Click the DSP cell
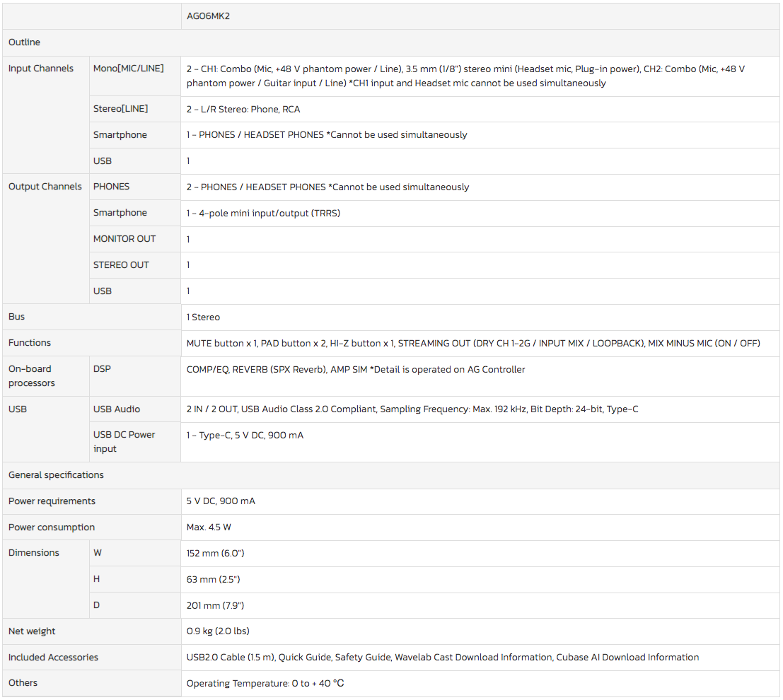 pyautogui.click(x=102, y=369)
